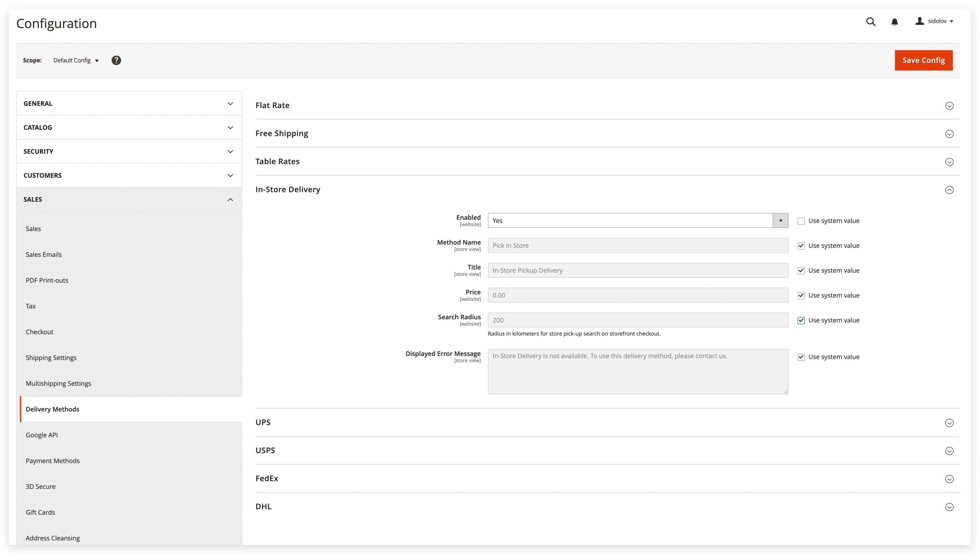Screen dimensions: 980x554
Task: Open the Gift Cards settings item
Action: point(40,512)
